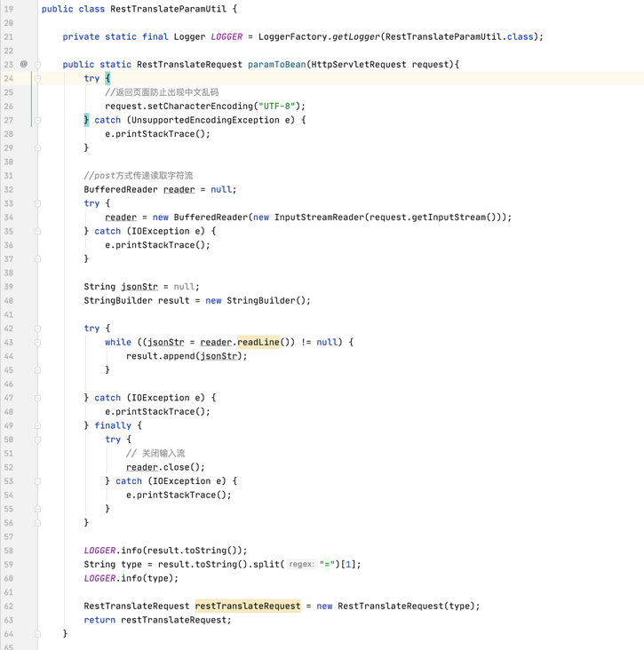Click the LOGGER constant declaration on line 21
This screenshot has width=644, height=650.
[x=227, y=37]
